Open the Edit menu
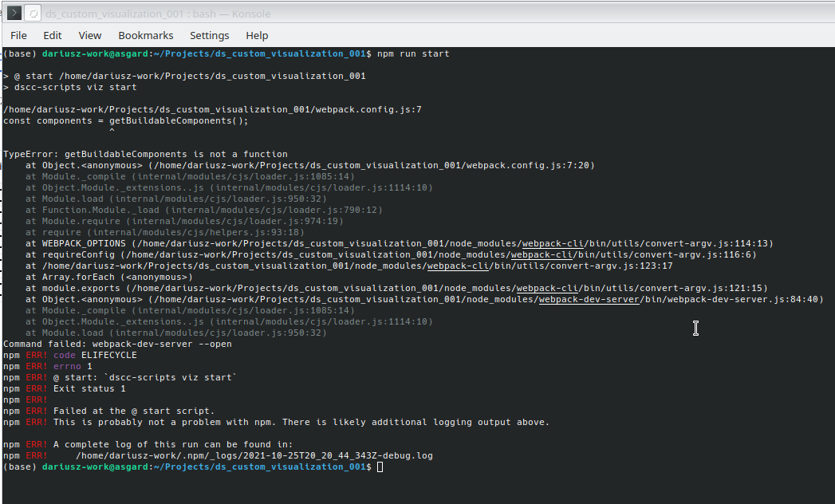This screenshot has height=504, width=835. coord(52,35)
